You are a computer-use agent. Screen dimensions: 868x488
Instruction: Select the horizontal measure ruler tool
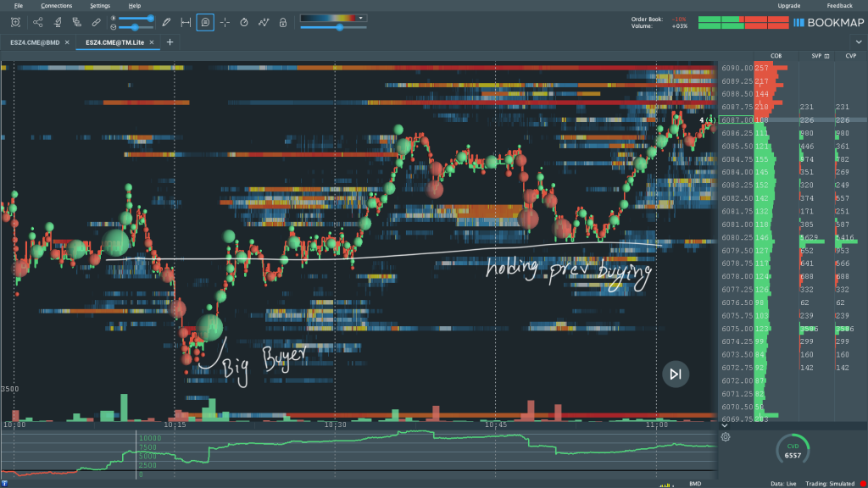coord(185,22)
